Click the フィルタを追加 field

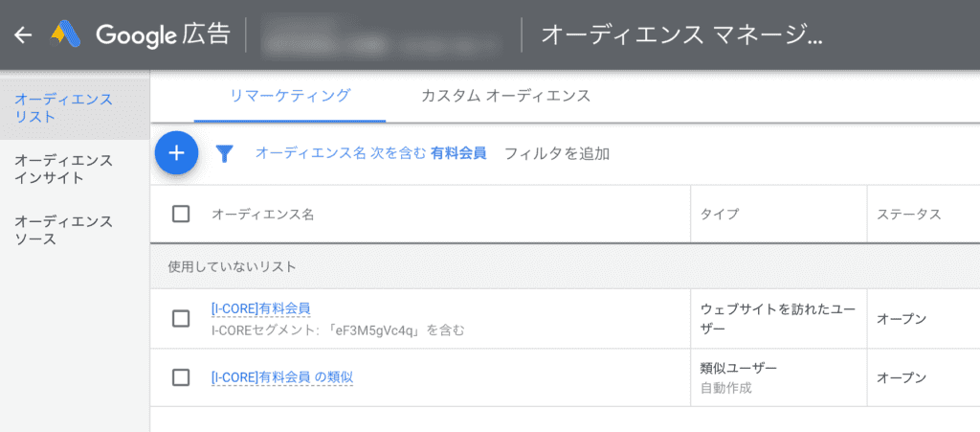(556, 153)
